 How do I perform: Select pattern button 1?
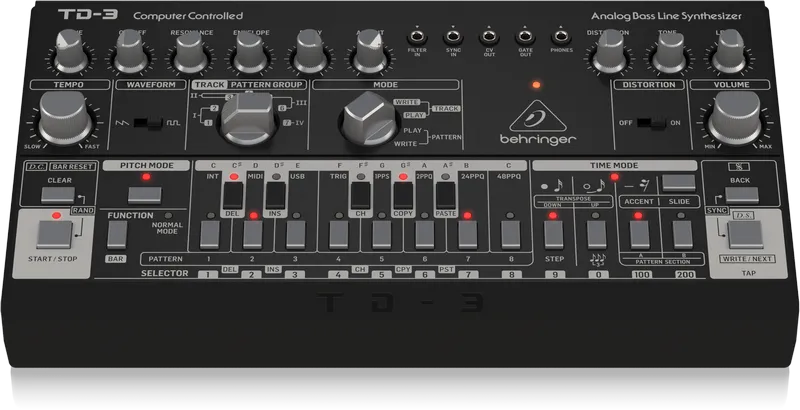coord(210,235)
